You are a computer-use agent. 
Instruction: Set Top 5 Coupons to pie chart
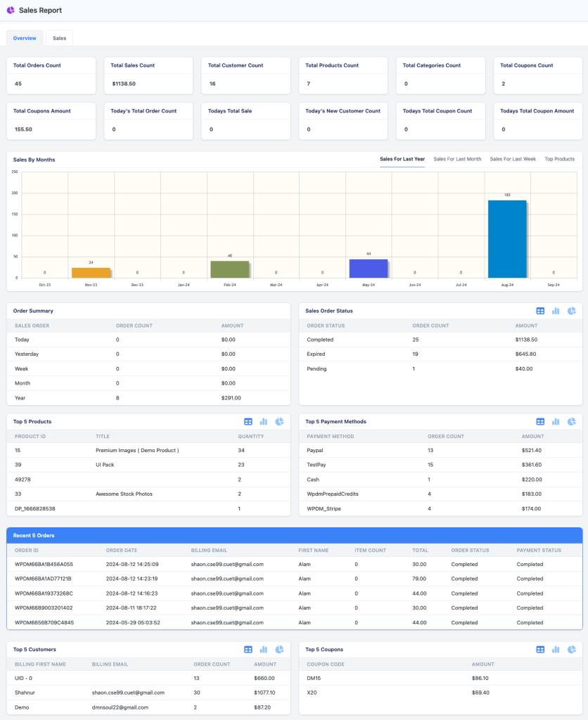click(571, 649)
